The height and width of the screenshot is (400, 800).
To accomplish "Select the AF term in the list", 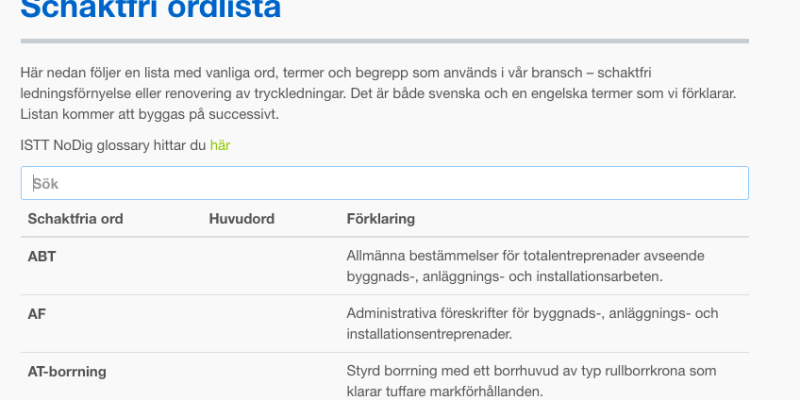I will point(37,314).
